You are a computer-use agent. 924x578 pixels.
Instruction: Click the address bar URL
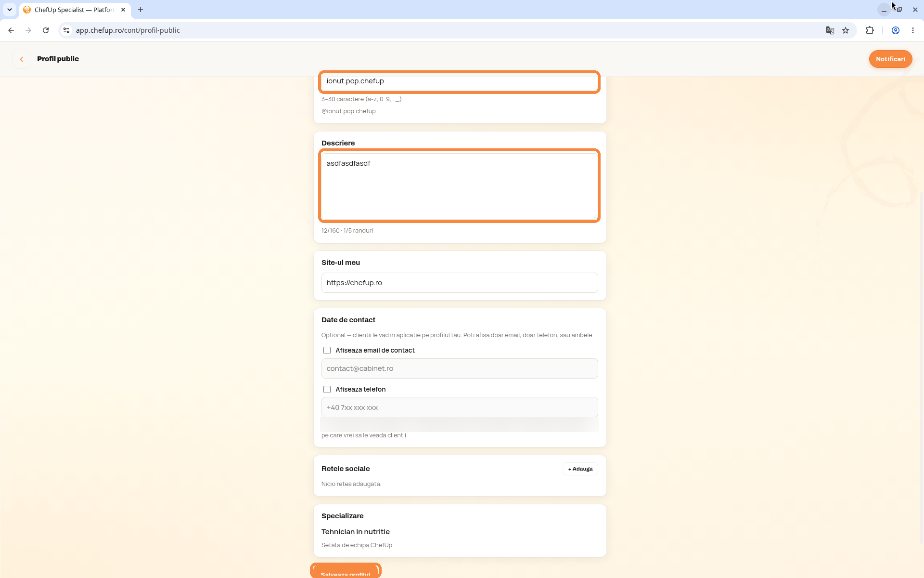coord(128,30)
